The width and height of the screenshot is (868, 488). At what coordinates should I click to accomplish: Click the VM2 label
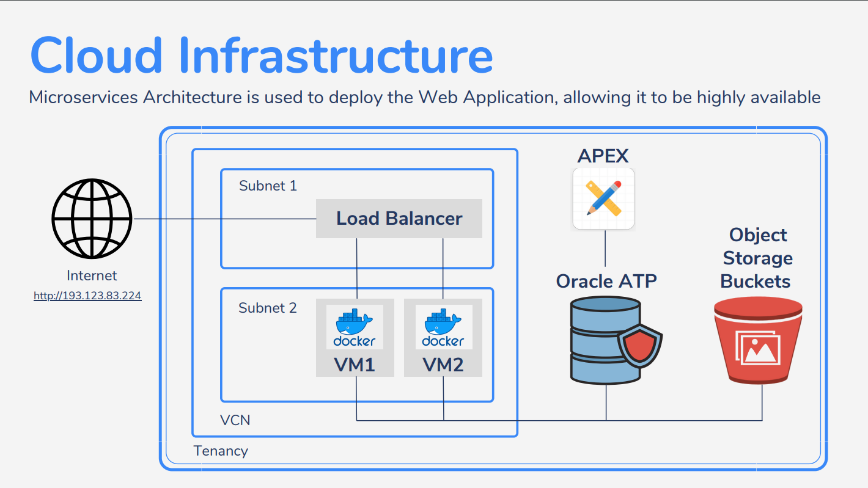[x=443, y=365]
